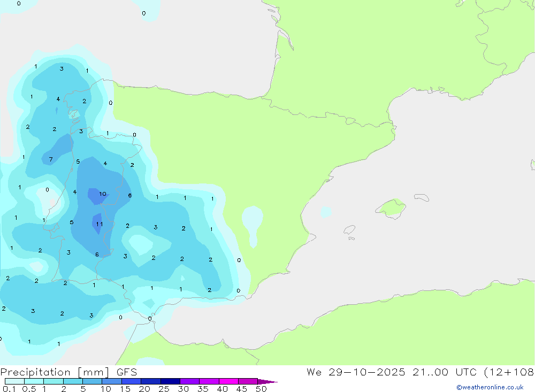Screen dimensions: 535x392
Task: Click the 20–25 mm legend color box
Action: [x=151, y=381]
